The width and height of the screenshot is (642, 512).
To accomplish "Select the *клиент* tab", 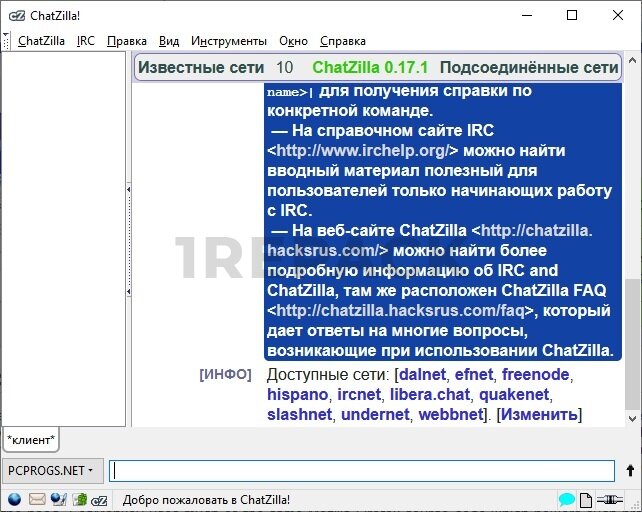I will (x=32, y=439).
